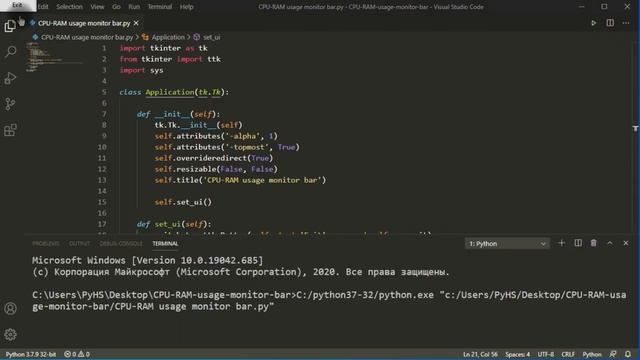Open notifications bell in status bar

(x=628, y=354)
